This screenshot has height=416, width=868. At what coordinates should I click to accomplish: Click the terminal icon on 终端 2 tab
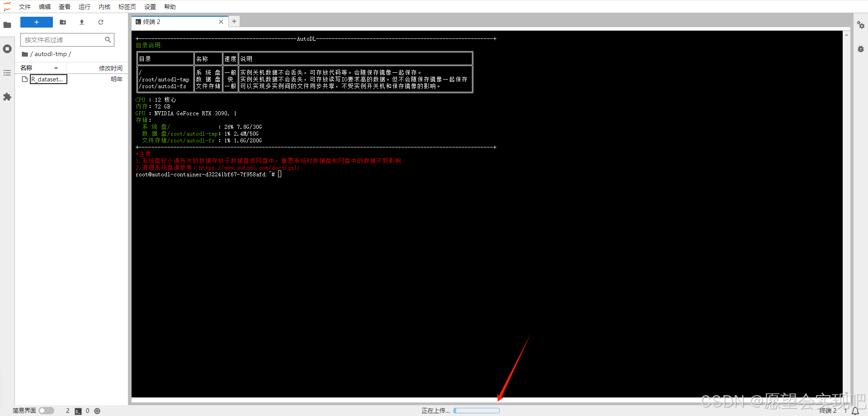pos(138,22)
